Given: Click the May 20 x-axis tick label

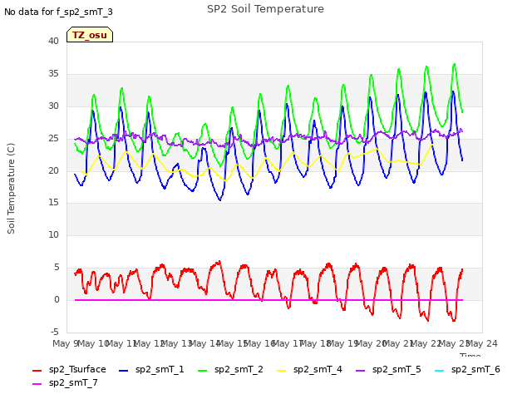Looking at the screenshot, I should pos(372,343).
